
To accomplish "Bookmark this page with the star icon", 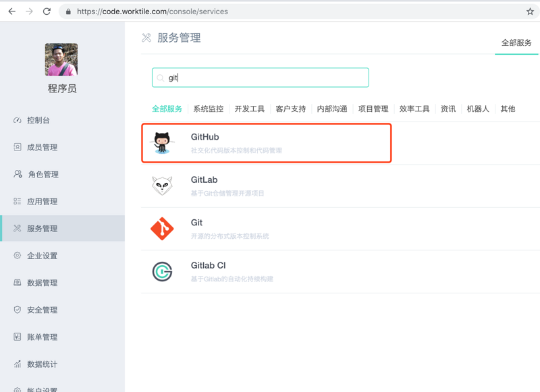I will pos(530,11).
